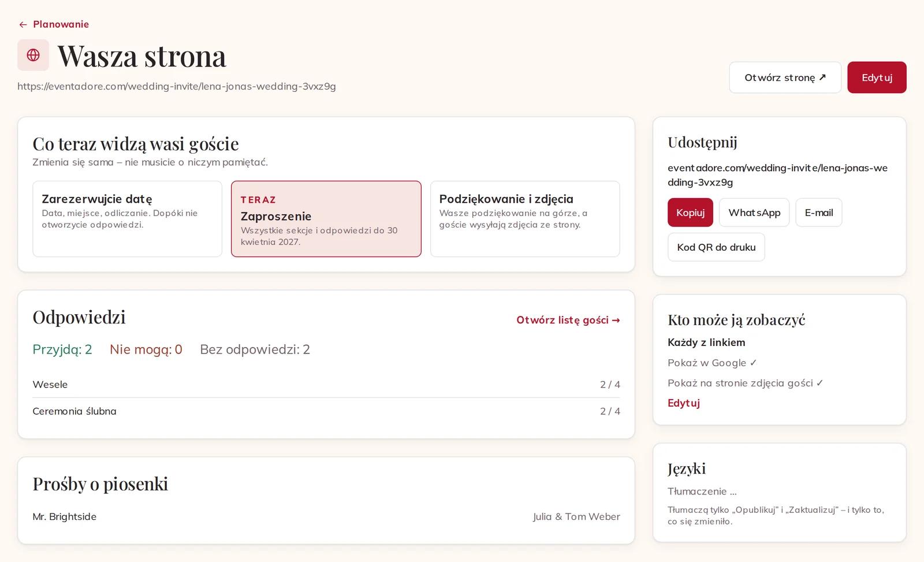This screenshot has height=562, width=924.
Task: Click Pokaż na stronie zdjęcia gości setting
Action: point(746,383)
